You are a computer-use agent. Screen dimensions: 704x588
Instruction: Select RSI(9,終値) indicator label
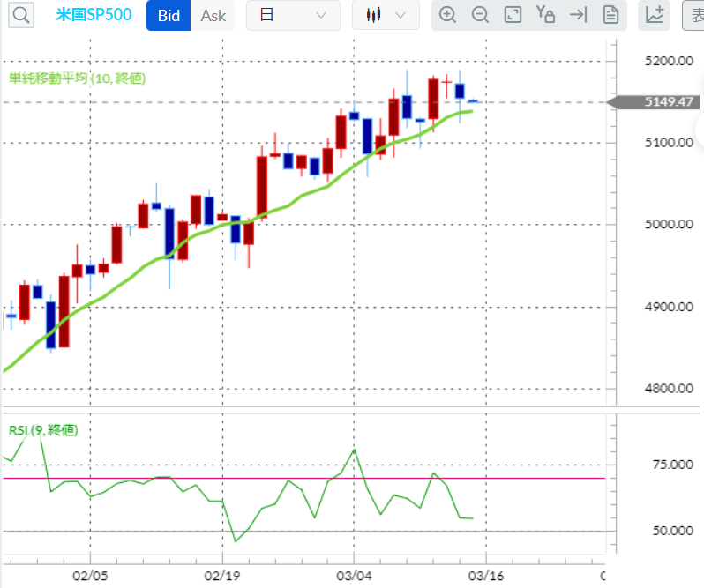43,430
